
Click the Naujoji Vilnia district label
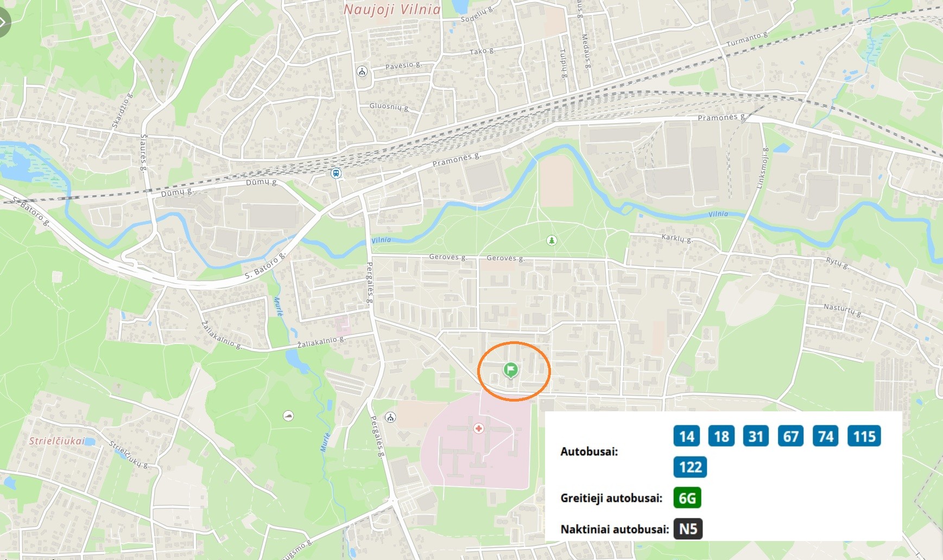(392, 10)
